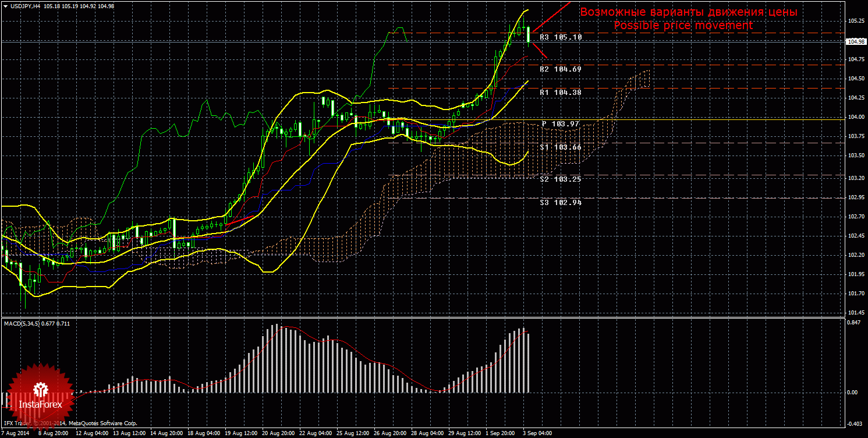The image size is (868, 438).
Task: Click the S3 102.94 support label
Action: click(560, 203)
